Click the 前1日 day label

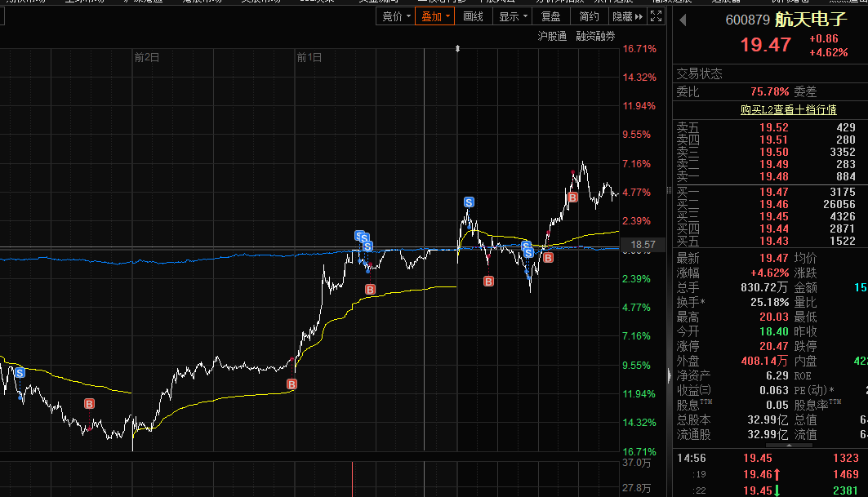click(x=309, y=58)
